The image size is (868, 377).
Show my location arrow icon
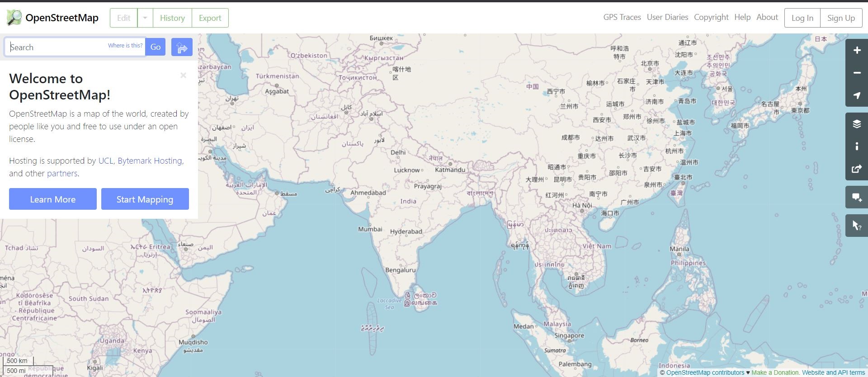pyautogui.click(x=857, y=95)
